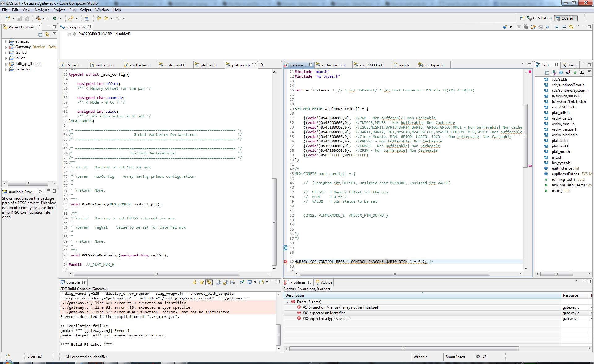Enable the 0x402F0400 breakpoint checkbox
Screen dimensions: 594x364
pos(69,34)
